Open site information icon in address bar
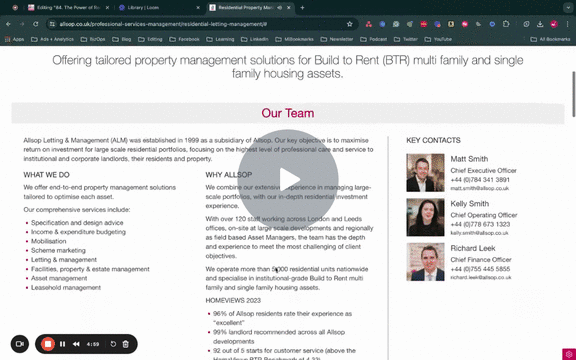 [53, 24]
